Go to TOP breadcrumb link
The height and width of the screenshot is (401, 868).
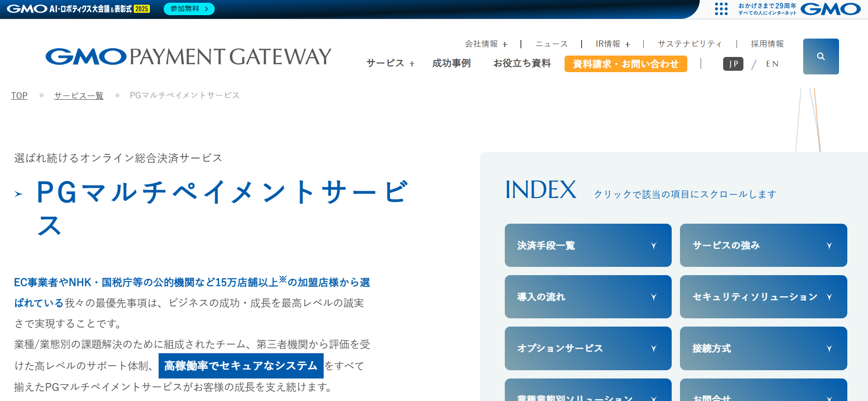pos(19,96)
